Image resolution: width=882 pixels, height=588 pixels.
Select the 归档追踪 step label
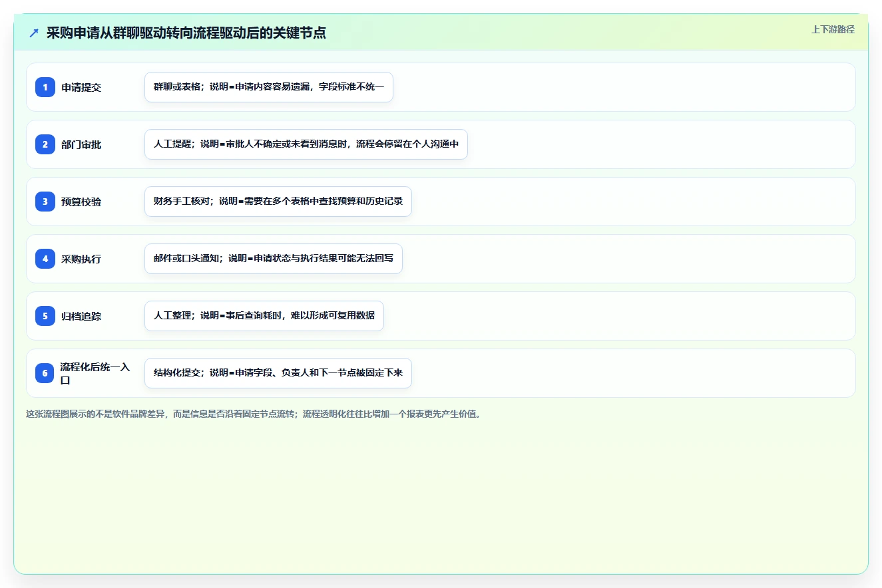coord(81,316)
